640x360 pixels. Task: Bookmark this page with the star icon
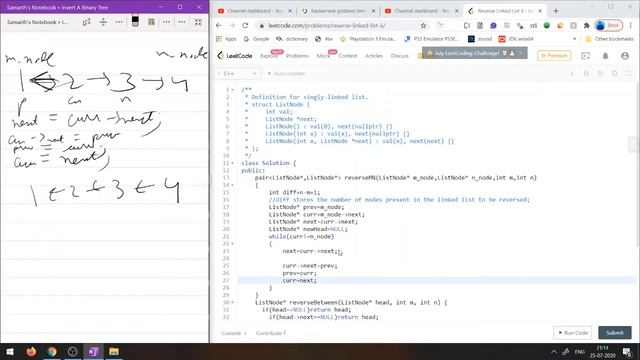[x=423, y=25]
